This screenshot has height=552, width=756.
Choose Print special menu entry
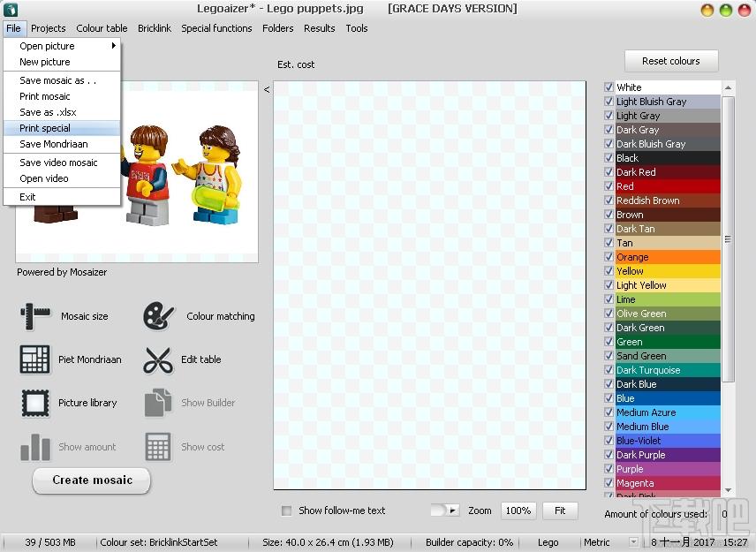pyautogui.click(x=62, y=128)
